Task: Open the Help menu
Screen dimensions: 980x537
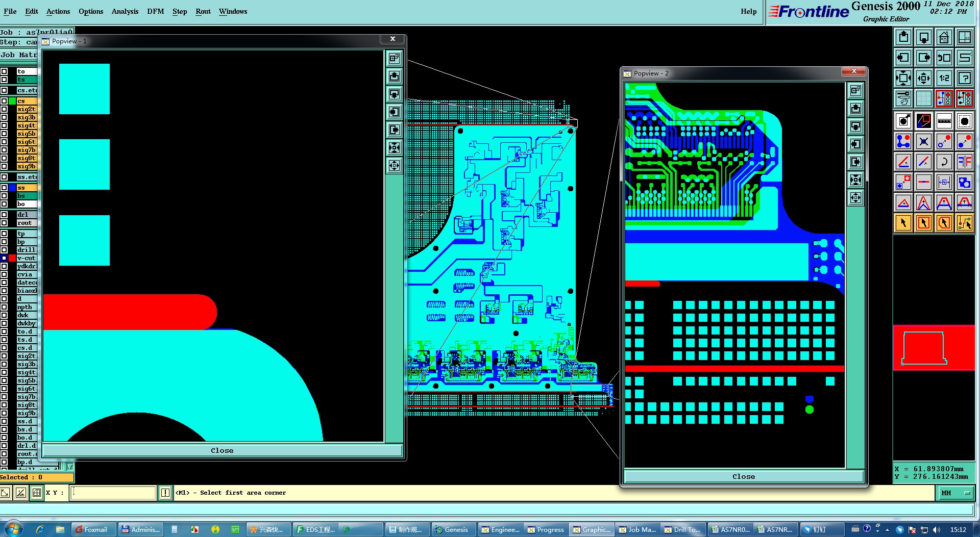Action: 749,11
